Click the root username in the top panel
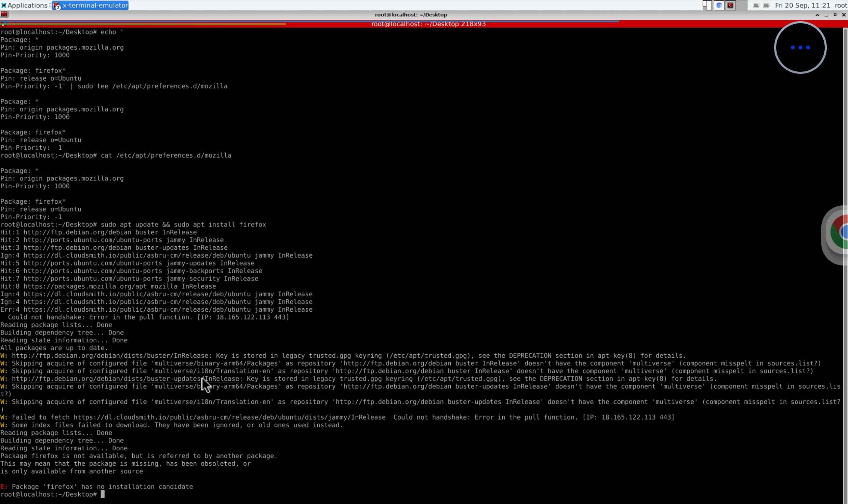 pos(841,5)
